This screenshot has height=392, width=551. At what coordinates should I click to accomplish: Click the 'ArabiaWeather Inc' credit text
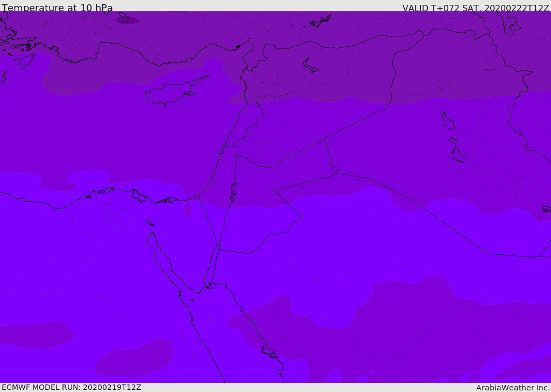click(x=512, y=388)
